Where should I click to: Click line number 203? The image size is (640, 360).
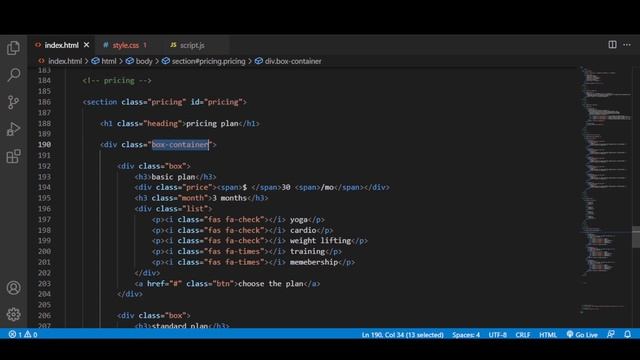(44, 284)
